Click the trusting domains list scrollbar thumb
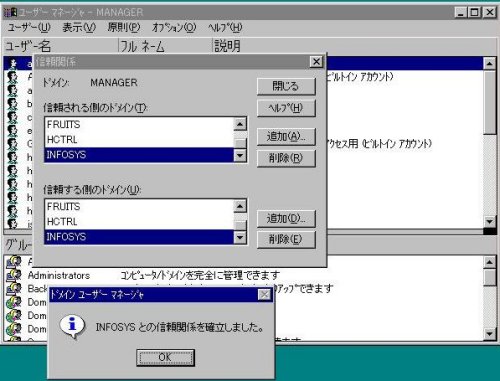500x381 pixels. (x=240, y=225)
